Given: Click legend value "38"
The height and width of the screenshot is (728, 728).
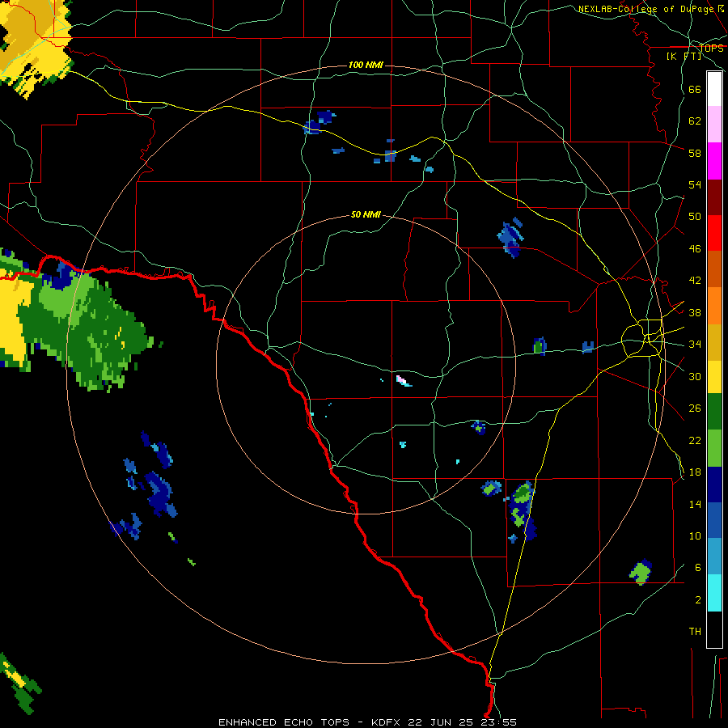Looking at the screenshot, I should pos(695,312).
